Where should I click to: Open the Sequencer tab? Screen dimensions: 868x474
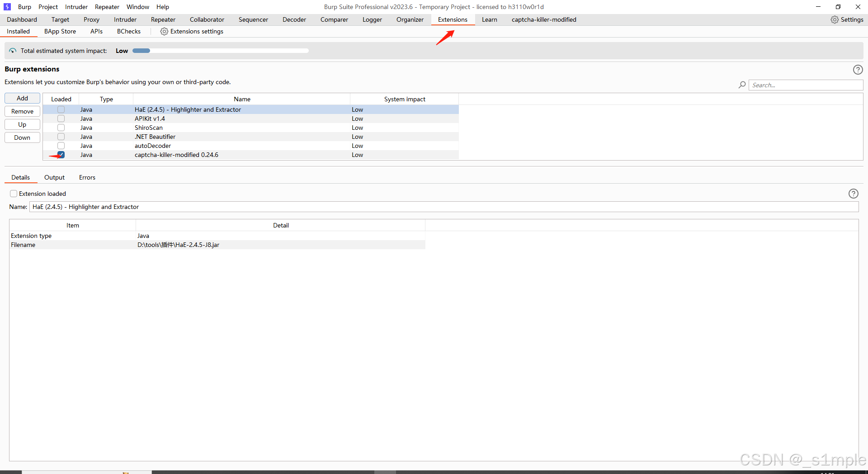click(x=253, y=19)
